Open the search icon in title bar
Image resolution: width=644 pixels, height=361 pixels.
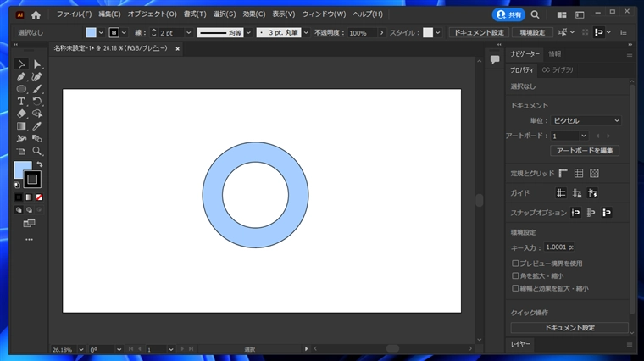click(535, 14)
